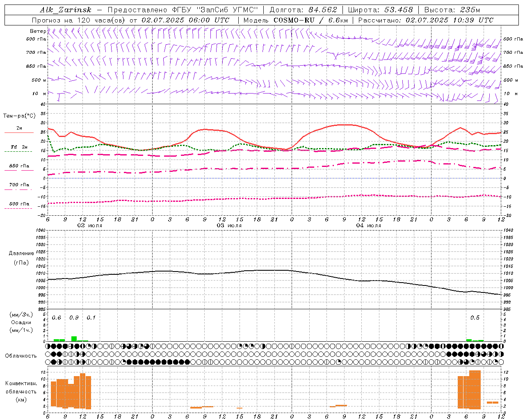
Task: Click the 700 гПа dash-dot temperature legend label
Action: tap(19, 185)
